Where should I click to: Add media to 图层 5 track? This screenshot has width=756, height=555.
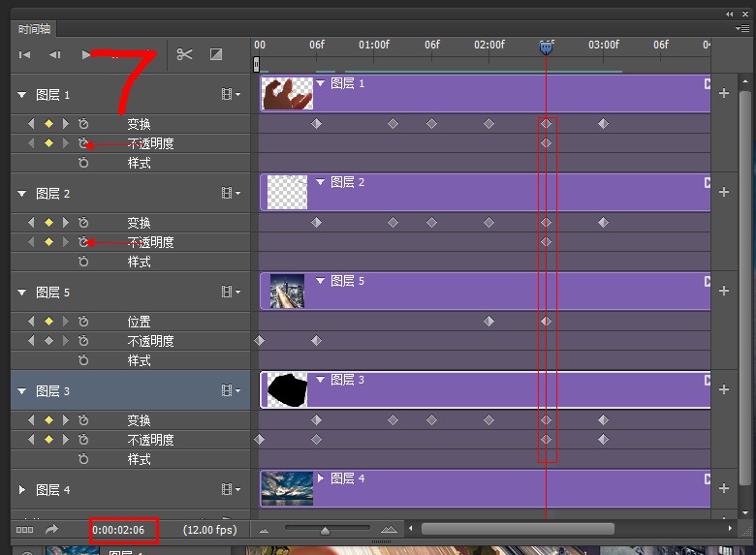tap(724, 291)
